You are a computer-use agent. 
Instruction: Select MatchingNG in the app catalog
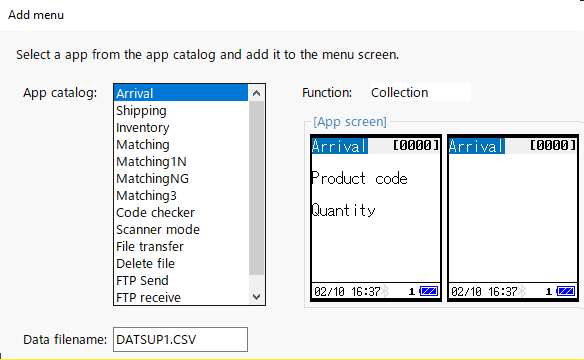click(x=181, y=179)
